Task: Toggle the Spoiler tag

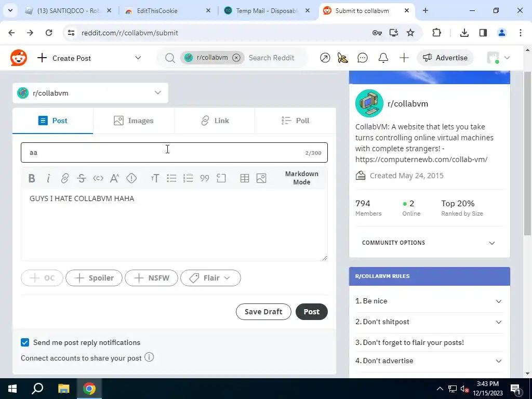Action: (x=94, y=278)
